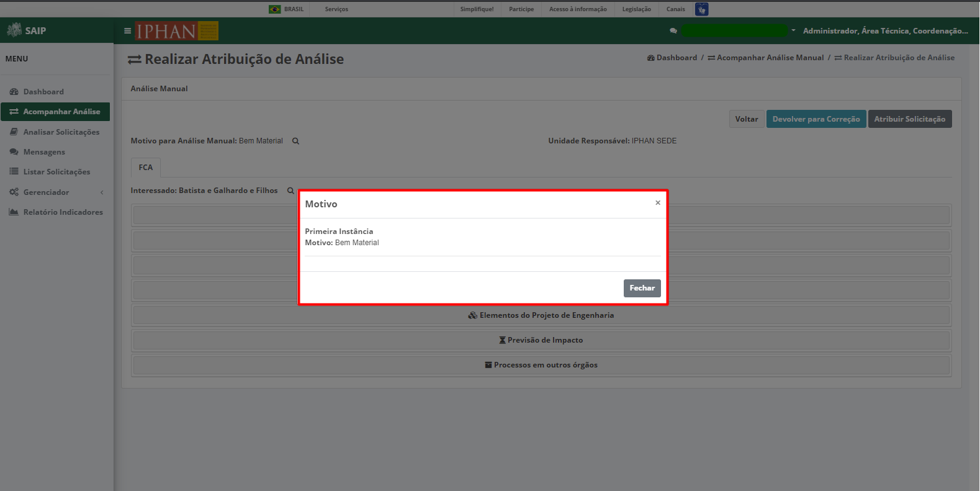Expand Elementos do Projeto de Engenharia section
This screenshot has height=491, width=980.
point(541,315)
